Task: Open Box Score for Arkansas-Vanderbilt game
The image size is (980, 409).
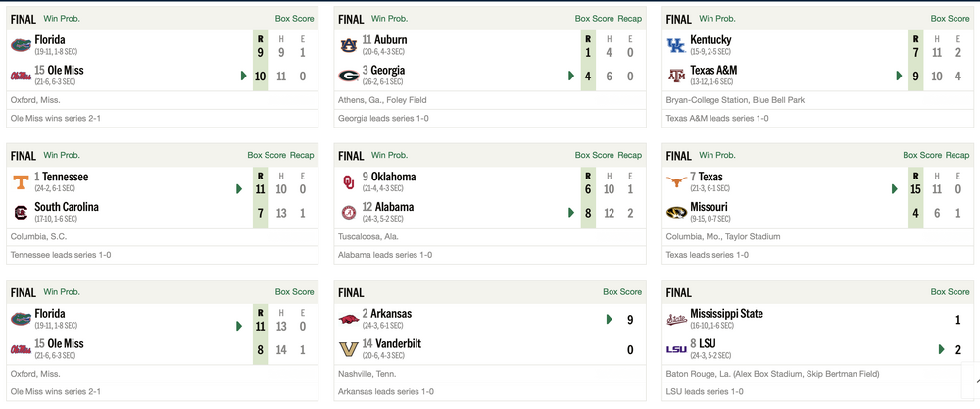Action: [x=622, y=292]
